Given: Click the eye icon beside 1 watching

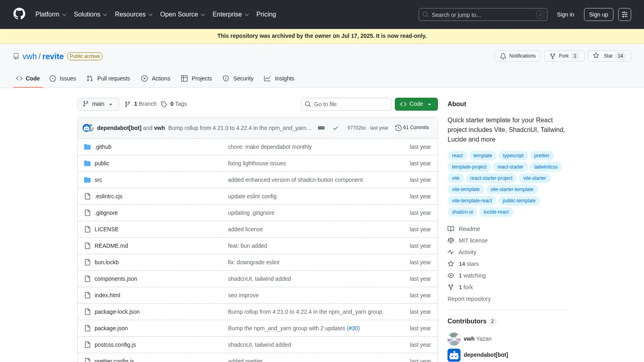Looking at the screenshot, I should coord(451,276).
